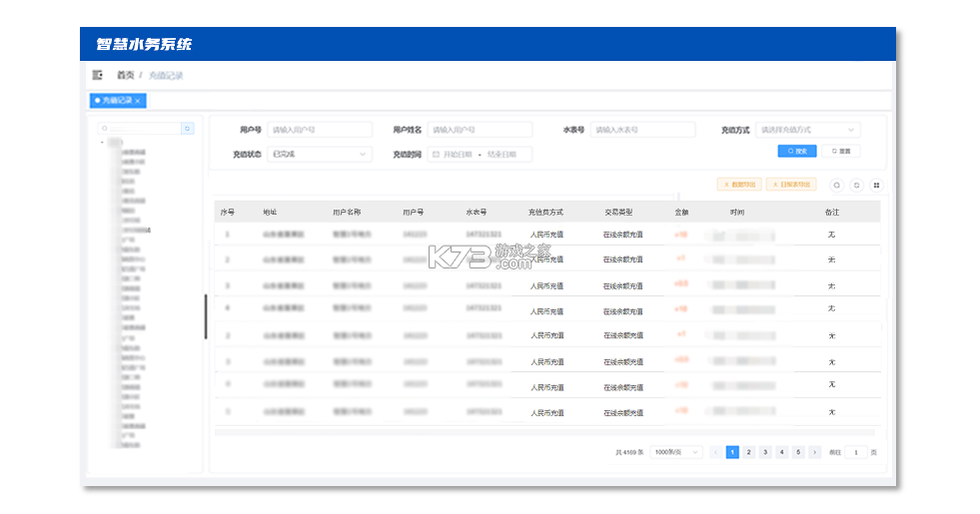Select page 4 in pagination

tap(782, 452)
